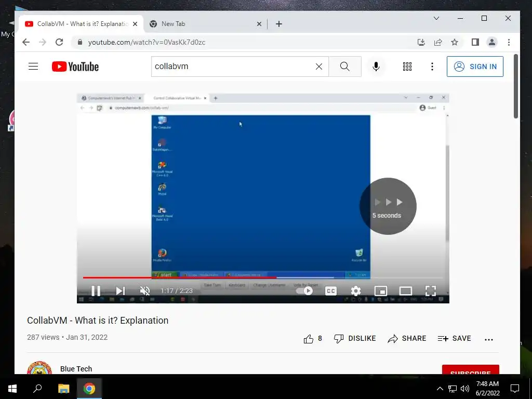The image size is (532, 399).
Task: Open volume control in tray
Action: click(x=465, y=389)
